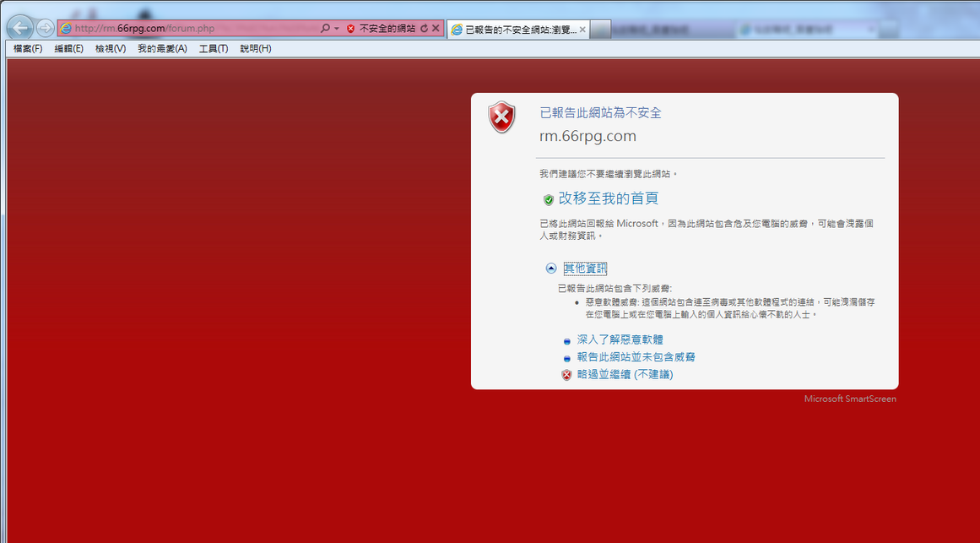
Task: Collapse the 其他資訊 expander arrow
Action: pyautogui.click(x=550, y=269)
